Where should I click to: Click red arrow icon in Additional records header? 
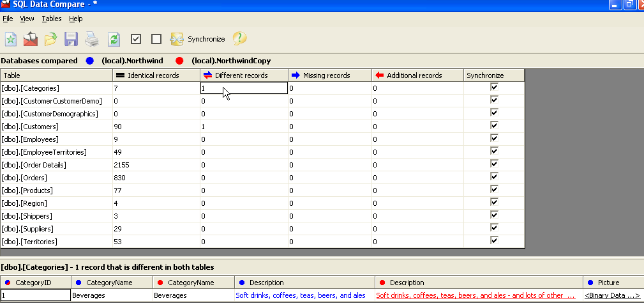[380, 75]
